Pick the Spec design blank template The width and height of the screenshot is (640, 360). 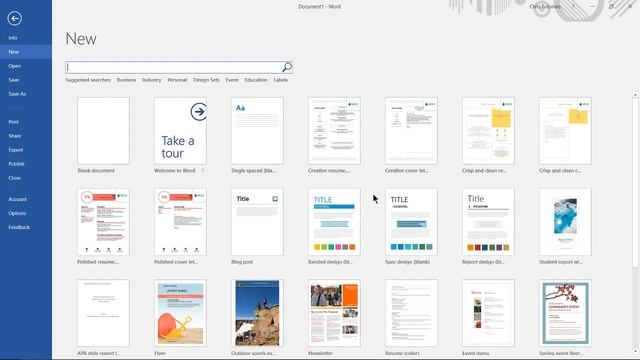[411, 222]
